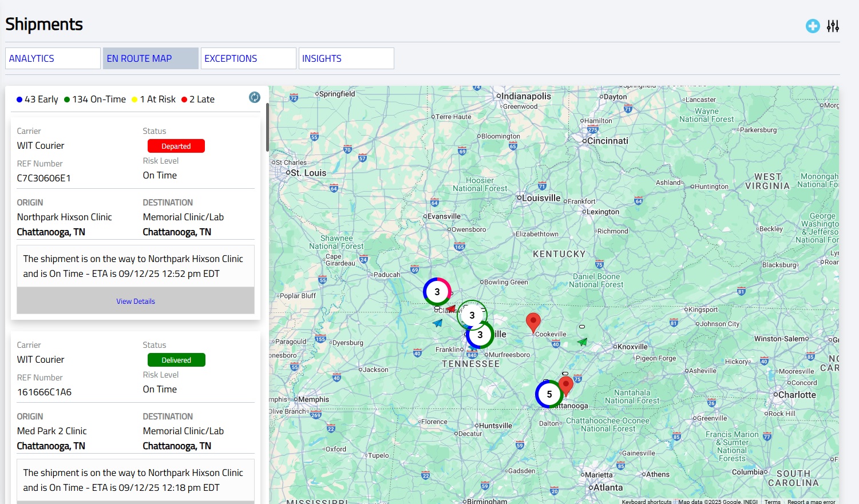Refresh the shipment list with the reload icon

coord(255,97)
